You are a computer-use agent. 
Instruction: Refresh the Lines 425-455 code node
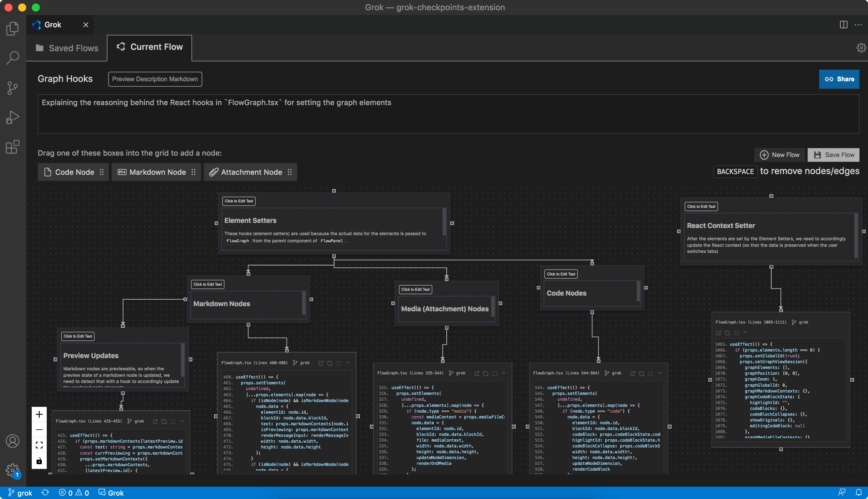(164, 422)
